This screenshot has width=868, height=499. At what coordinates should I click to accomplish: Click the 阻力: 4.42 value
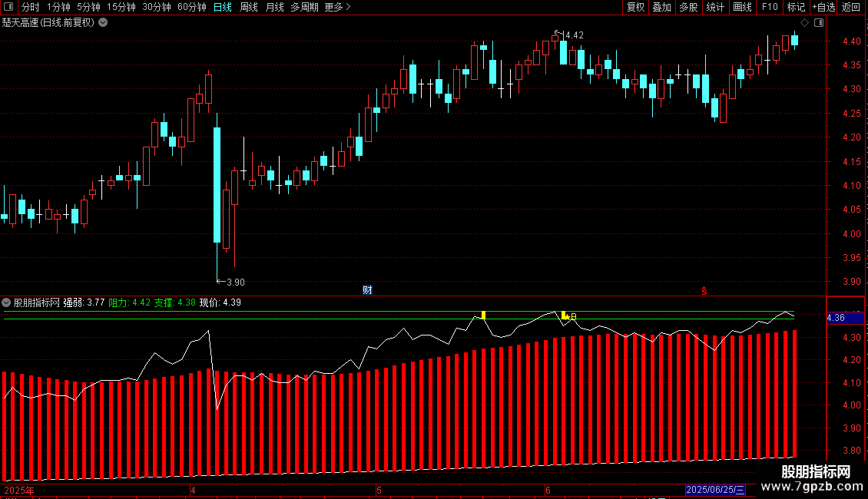[130, 302]
